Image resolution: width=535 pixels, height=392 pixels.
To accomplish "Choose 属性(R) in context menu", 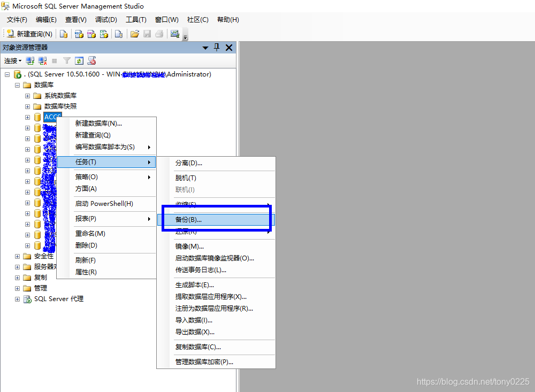I will click(x=106, y=272).
